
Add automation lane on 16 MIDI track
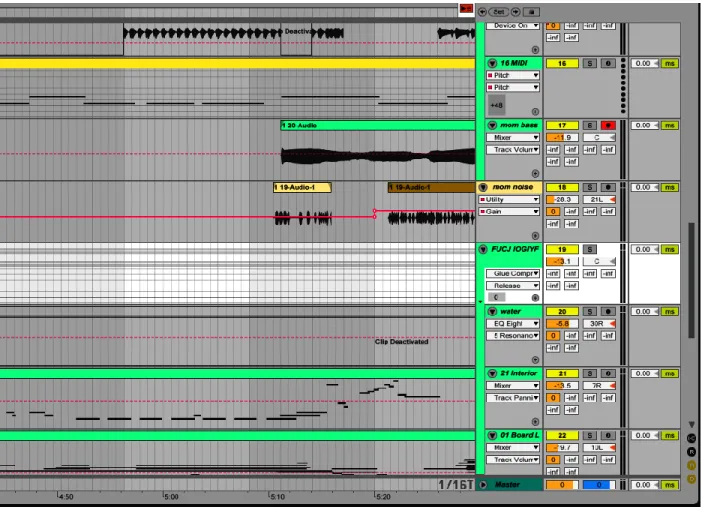point(535,112)
